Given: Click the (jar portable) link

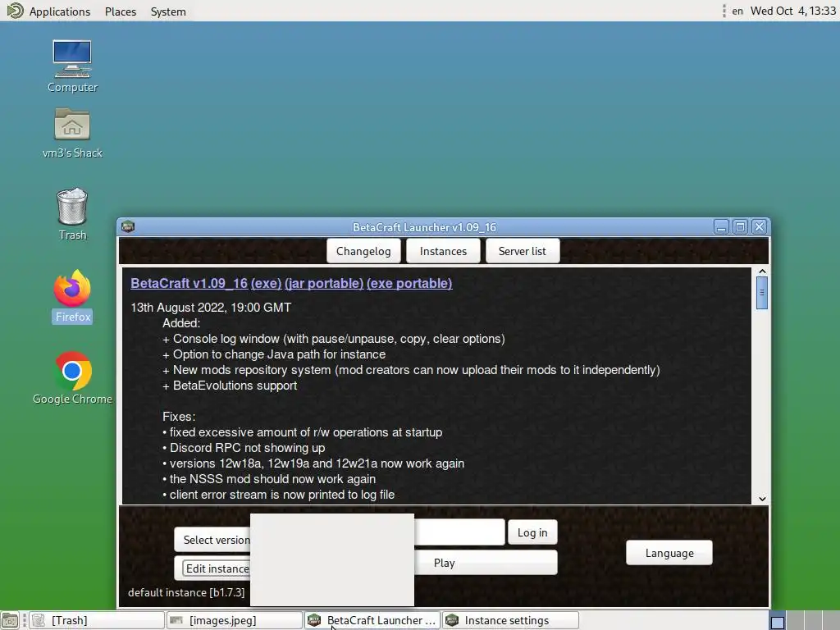Looking at the screenshot, I should 324,283.
